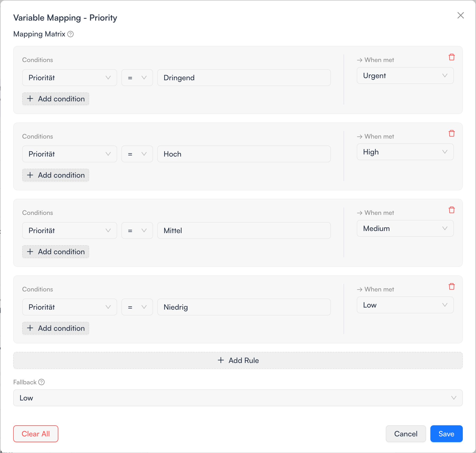This screenshot has height=453, width=476.
Task: Open the High result dropdown
Action: [x=405, y=152]
